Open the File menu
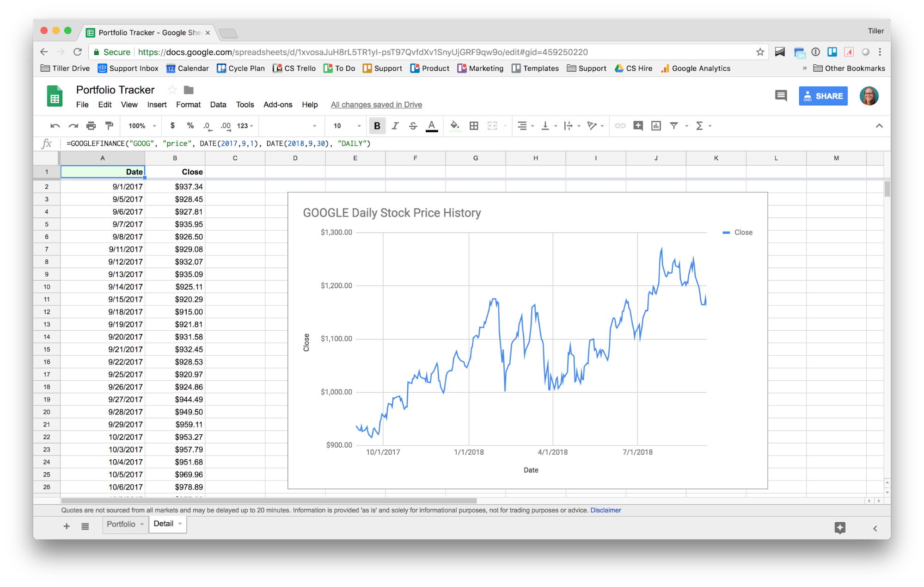The width and height of the screenshot is (924, 587). tap(82, 105)
